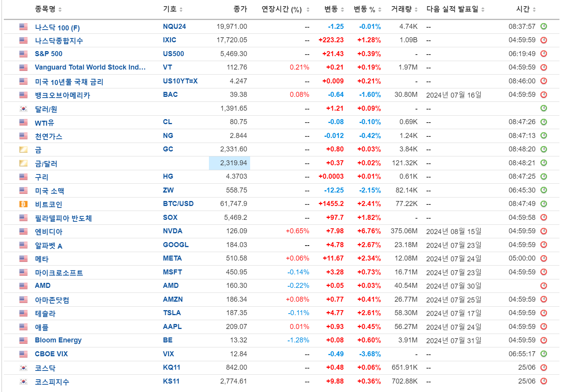Click the gold bar icon beside 금
Image resolution: width=561 pixels, height=392 pixels.
[23, 149]
